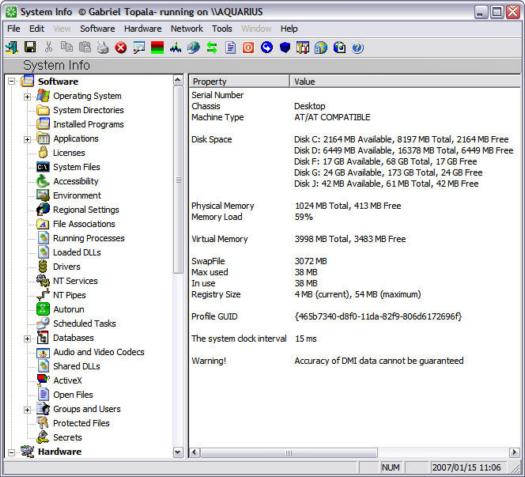525x477 pixels.
Task: Collapse the Software tree node
Action: click(12, 81)
